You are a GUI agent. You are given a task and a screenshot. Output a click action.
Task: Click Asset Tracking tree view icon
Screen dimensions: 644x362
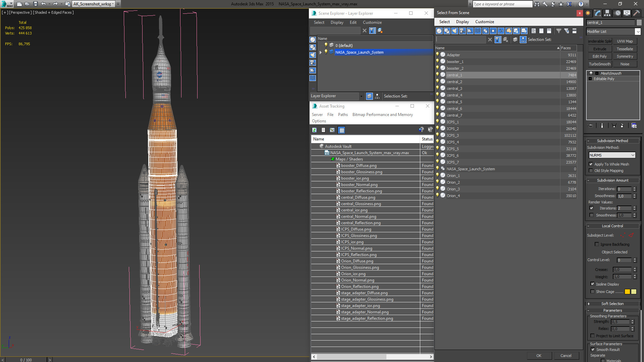tap(332, 130)
